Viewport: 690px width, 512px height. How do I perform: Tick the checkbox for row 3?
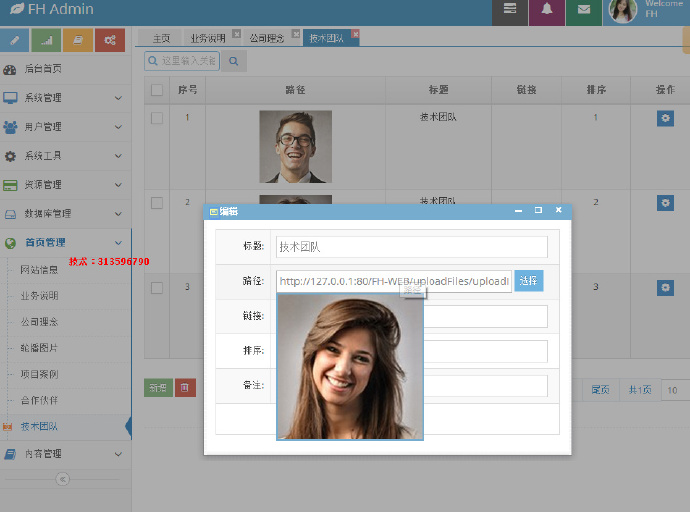point(157,288)
